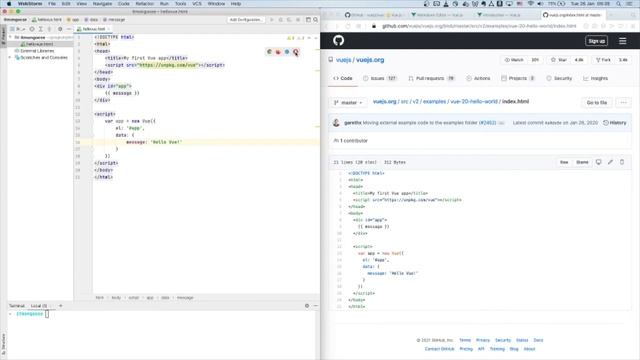
Task: Open GitHub Projects tab
Action: pos(518,78)
